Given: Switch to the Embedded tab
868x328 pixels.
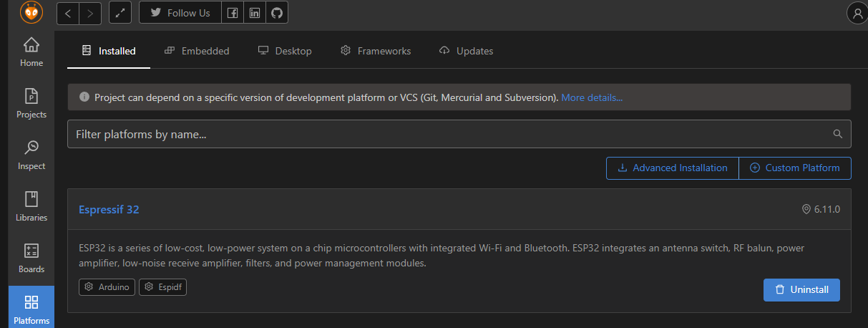Looking at the screenshot, I should pos(197,51).
